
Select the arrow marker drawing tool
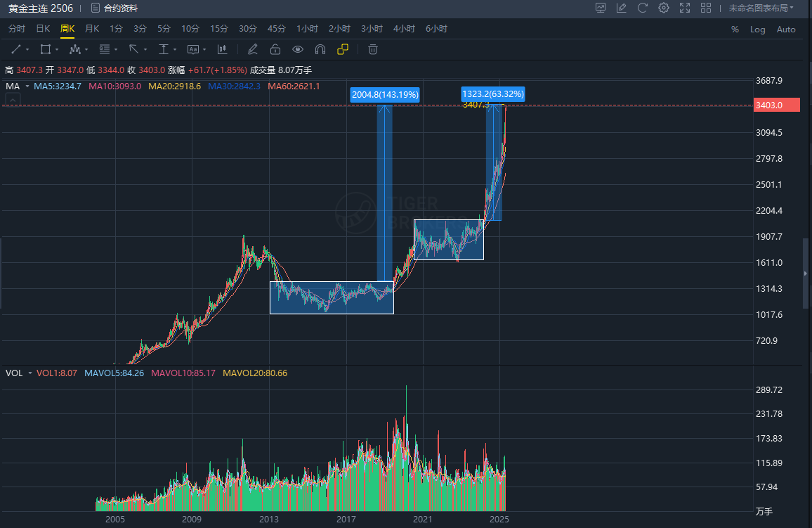tap(133, 49)
